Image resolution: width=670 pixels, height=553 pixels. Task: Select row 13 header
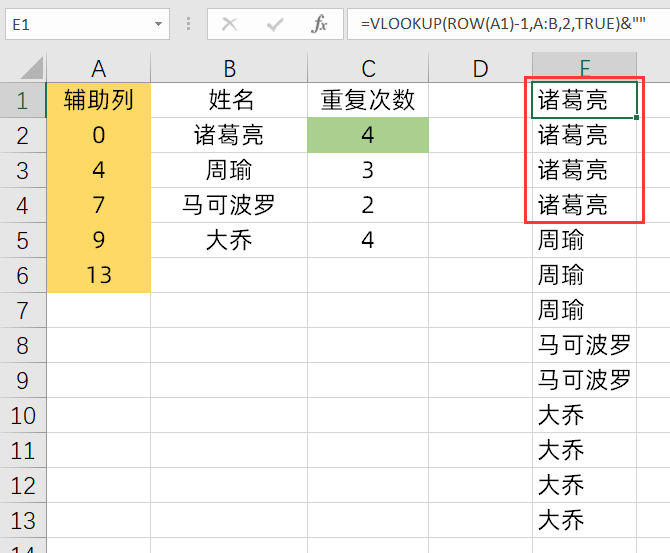23,521
